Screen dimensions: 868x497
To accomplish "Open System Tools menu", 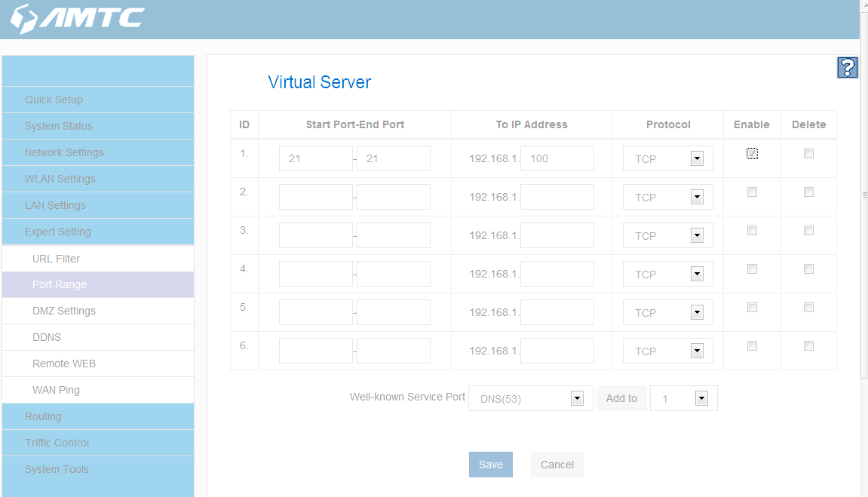I will coord(98,469).
